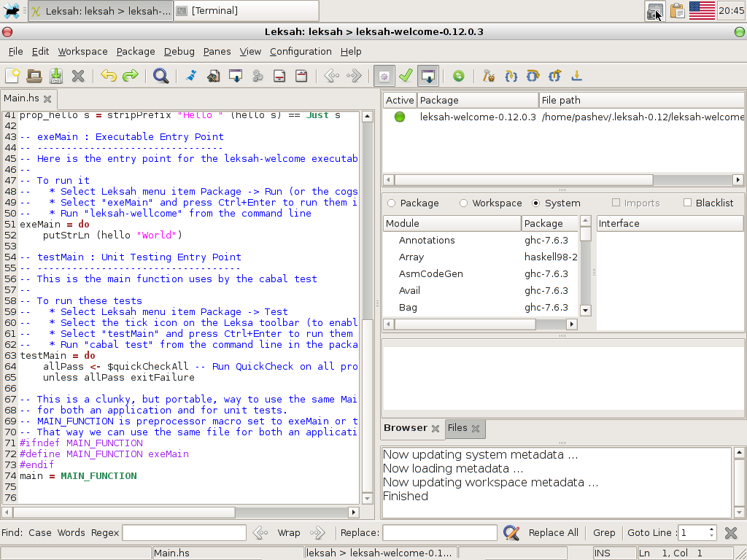
Task: Click the debug continue down-arrow icon
Action: click(576, 76)
